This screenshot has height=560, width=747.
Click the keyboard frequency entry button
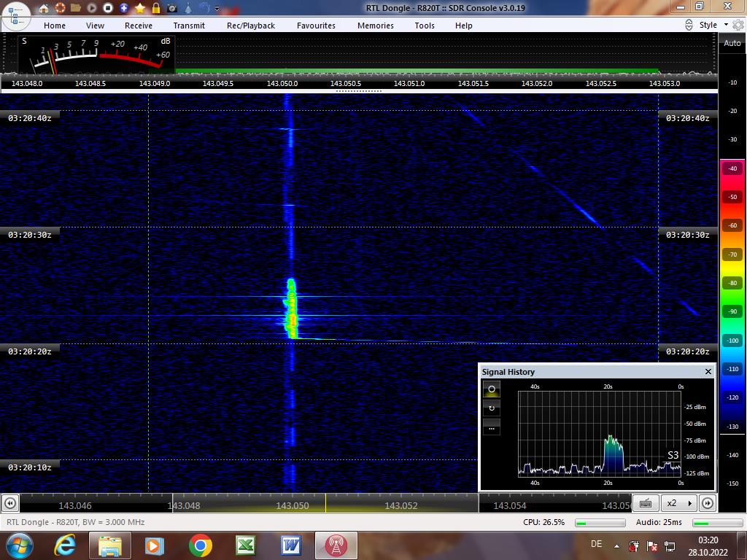point(646,503)
